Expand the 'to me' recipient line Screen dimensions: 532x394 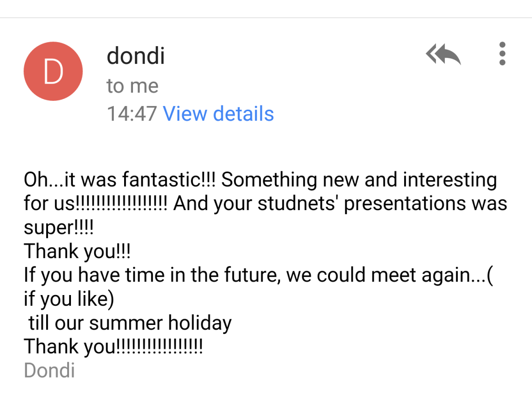[133, 86]
